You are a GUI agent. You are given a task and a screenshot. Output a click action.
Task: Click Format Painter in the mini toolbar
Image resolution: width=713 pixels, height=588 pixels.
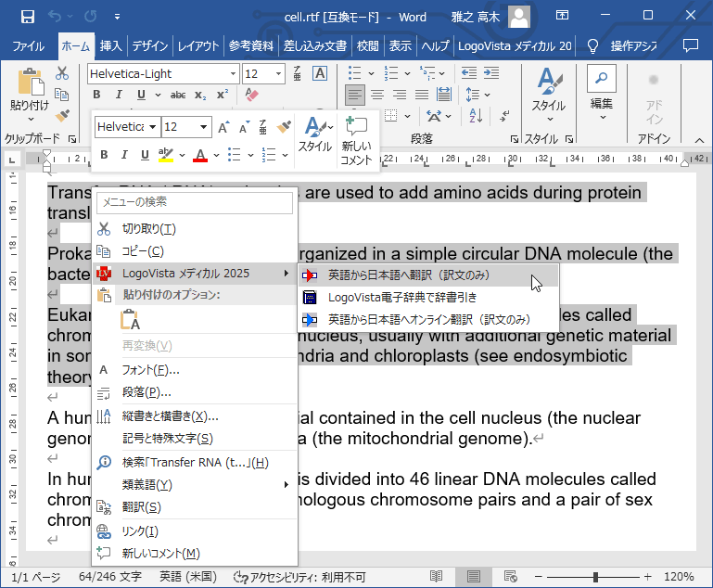tap(284, 127)
